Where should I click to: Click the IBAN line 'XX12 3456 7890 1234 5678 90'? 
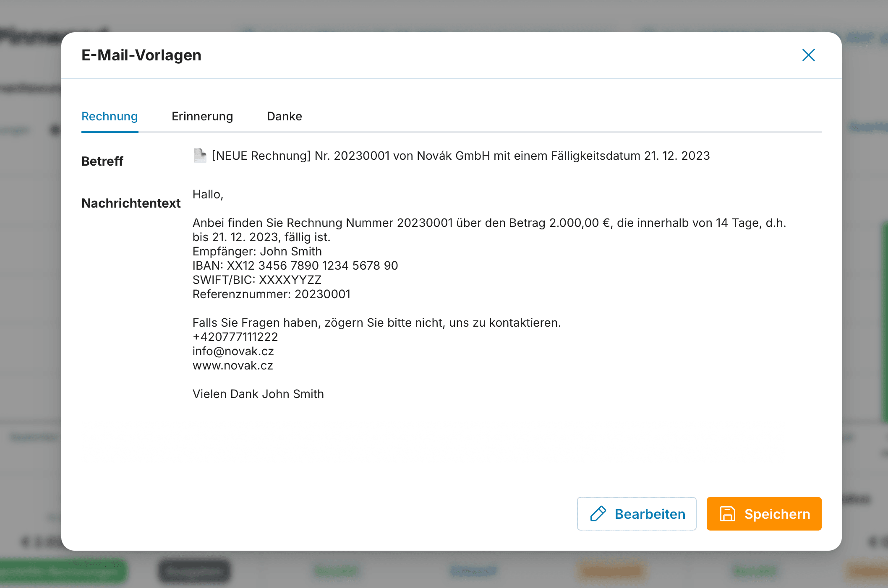pos(295,265)
